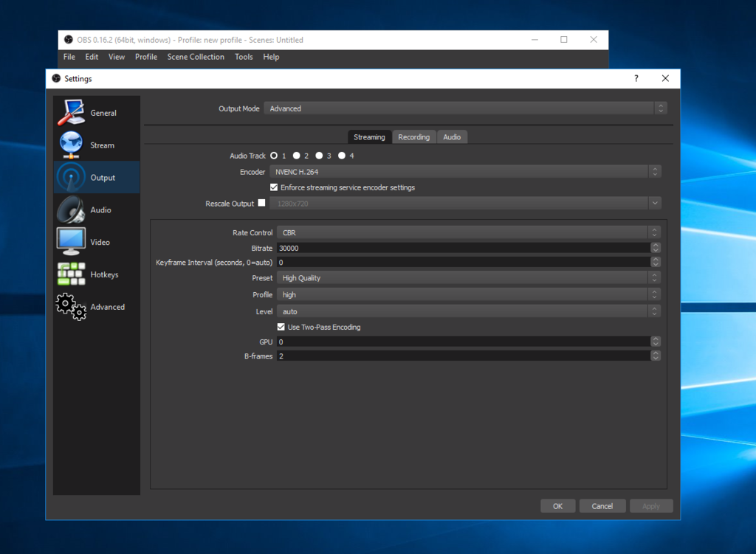Open the Scene Collection menu
Viewport: 756px width, 554px height.
[x=196, y=57]
